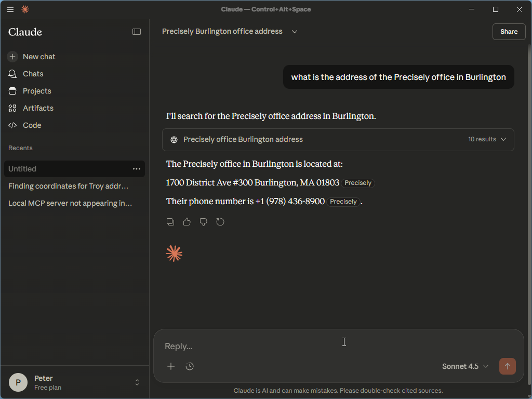Open the chat title dropdown chevron
The width and height of the screenshot is (532, 399).
click(295, 32)
